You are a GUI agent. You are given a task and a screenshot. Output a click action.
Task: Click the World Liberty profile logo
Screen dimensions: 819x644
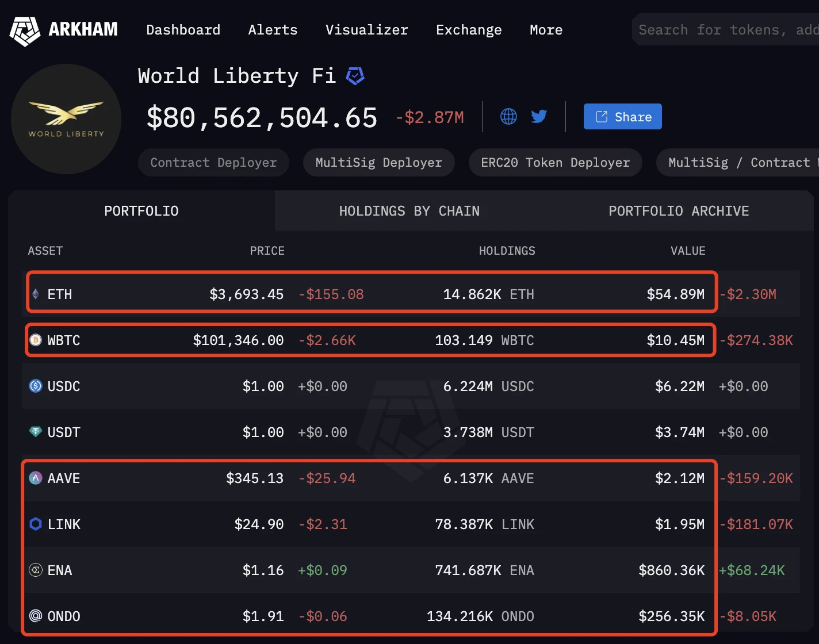pos(66,119)
